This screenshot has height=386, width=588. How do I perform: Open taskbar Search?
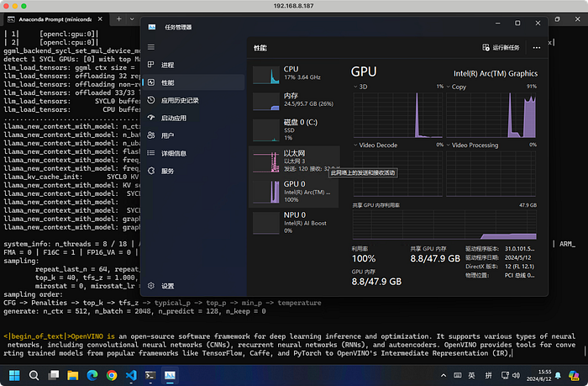pos(34,375)
